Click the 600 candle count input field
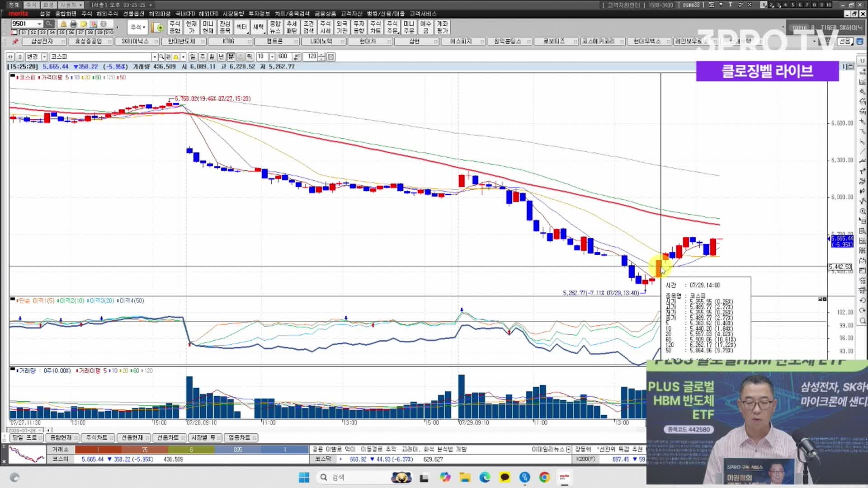 click(284, 56)
